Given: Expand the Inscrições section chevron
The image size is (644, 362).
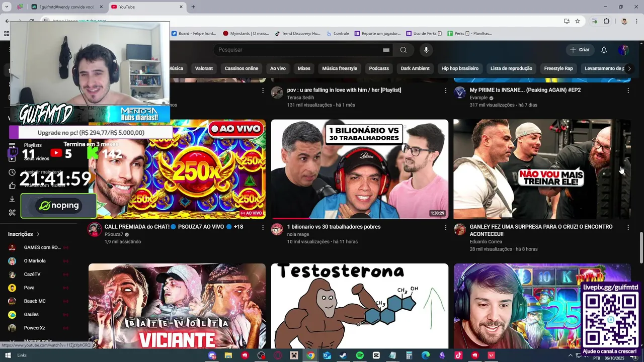Looking at the screenshot, I should tap(38, 234).
